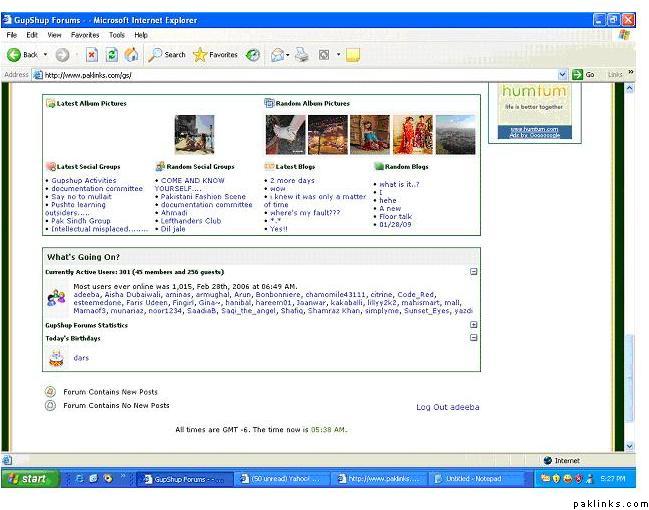
Task: Click the Back navigation button
Action: point(23,55)
